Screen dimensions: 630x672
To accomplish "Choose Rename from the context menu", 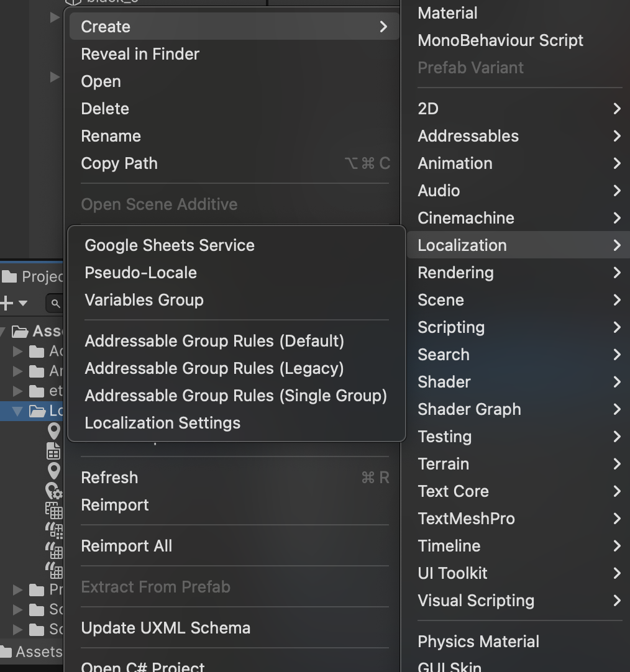I will [111, 136].
